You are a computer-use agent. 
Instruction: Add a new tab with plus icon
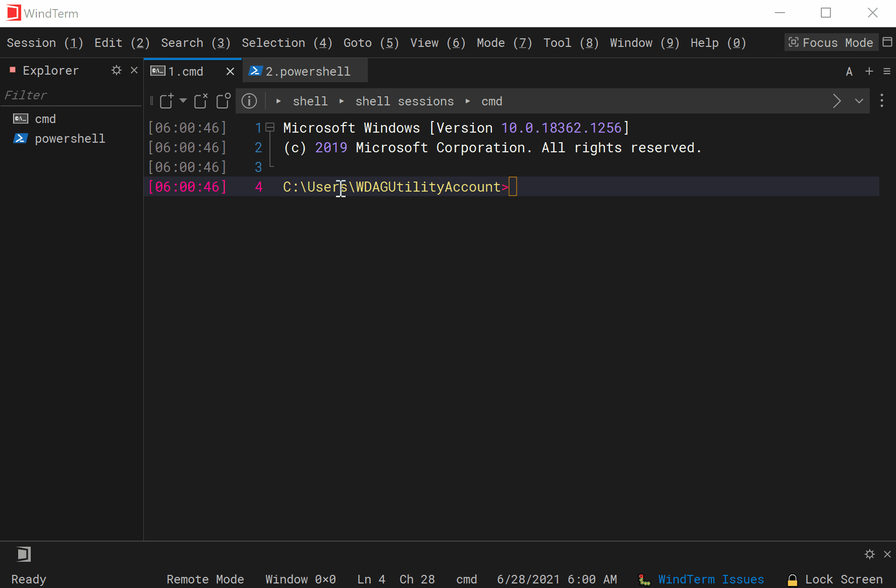click(869, 71)
